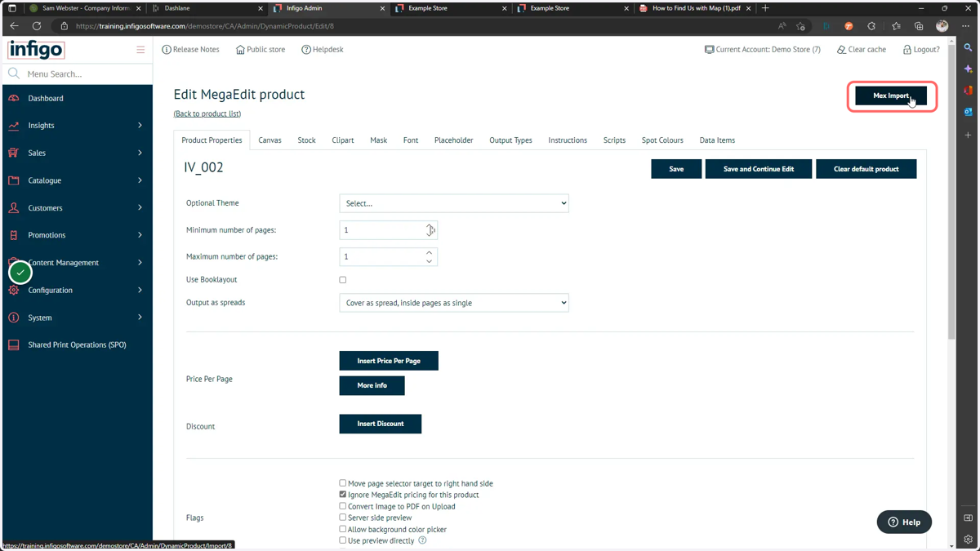Switch to the Spot Colours tab
The height and width of the screenshot is (551, 980).
[x=662, y=140]
